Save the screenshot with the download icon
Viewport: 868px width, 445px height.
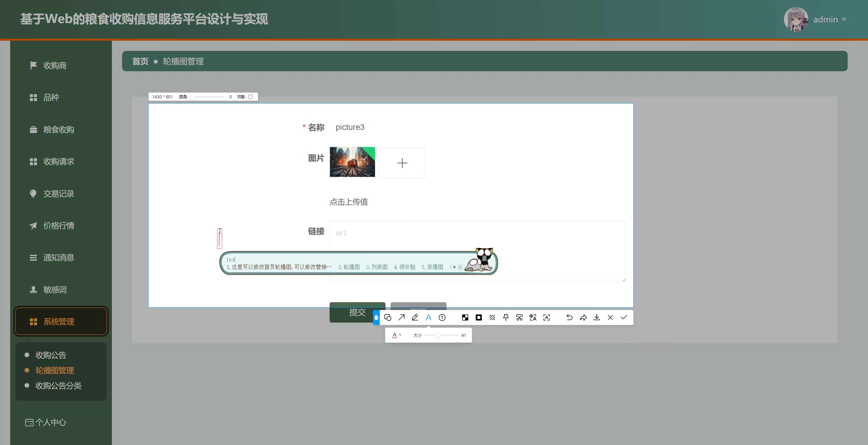(597, 317)
